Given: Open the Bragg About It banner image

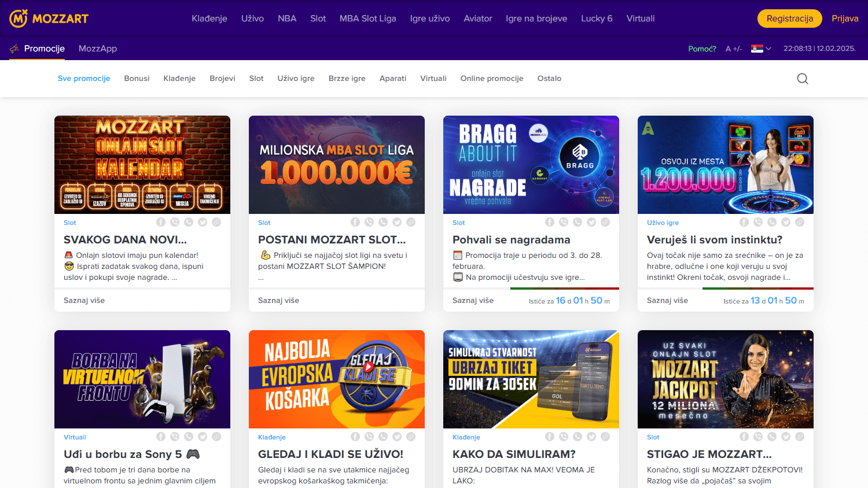Looking at the screenshot, I should tap(531, 165).
